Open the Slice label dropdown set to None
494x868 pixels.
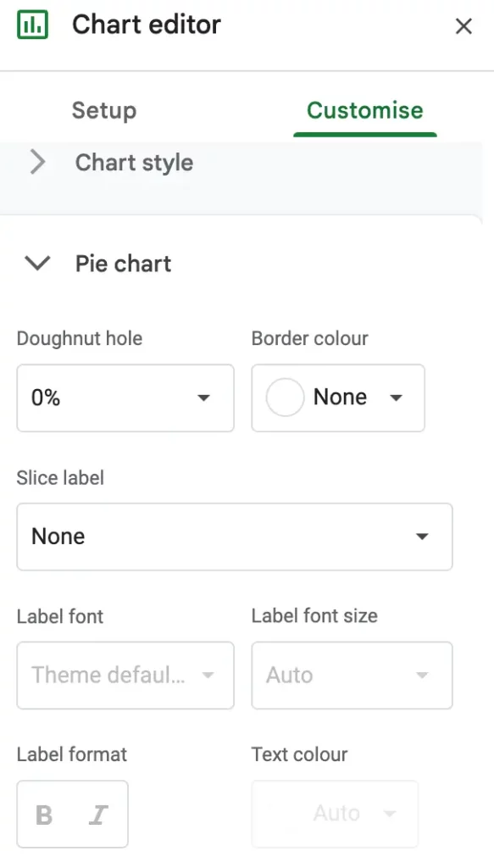(x=235, y=537)
